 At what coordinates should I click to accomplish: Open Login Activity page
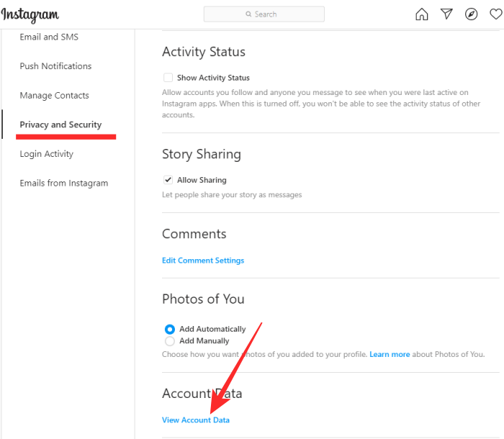coord(47,154)
